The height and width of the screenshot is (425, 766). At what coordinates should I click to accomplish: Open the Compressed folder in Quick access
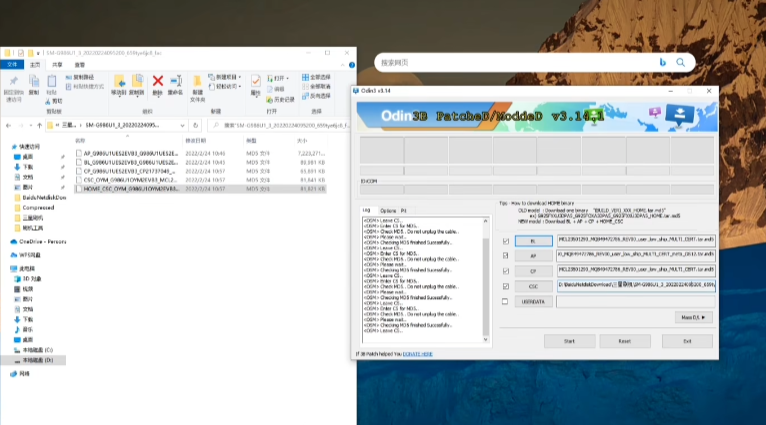click(x=34, y=208)
